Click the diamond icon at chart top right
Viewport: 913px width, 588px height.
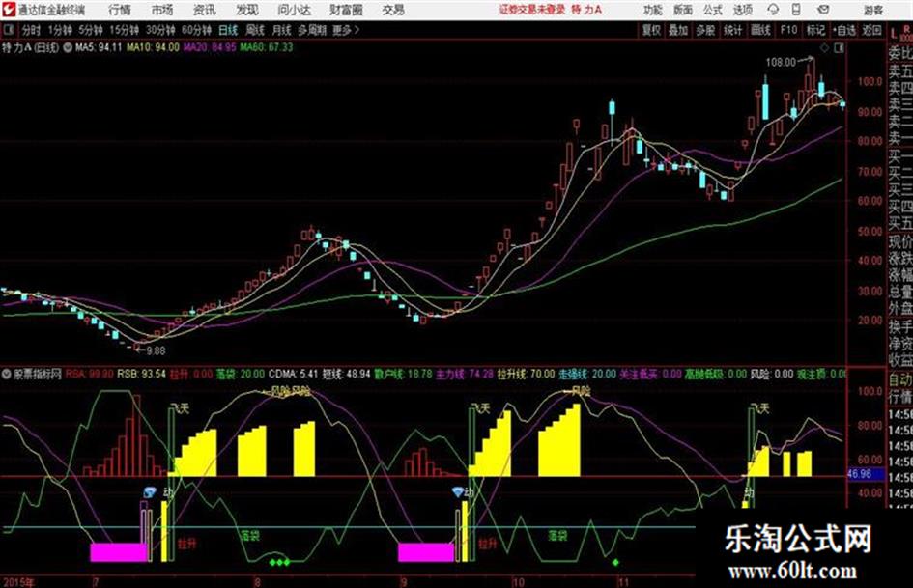[824, 48]
